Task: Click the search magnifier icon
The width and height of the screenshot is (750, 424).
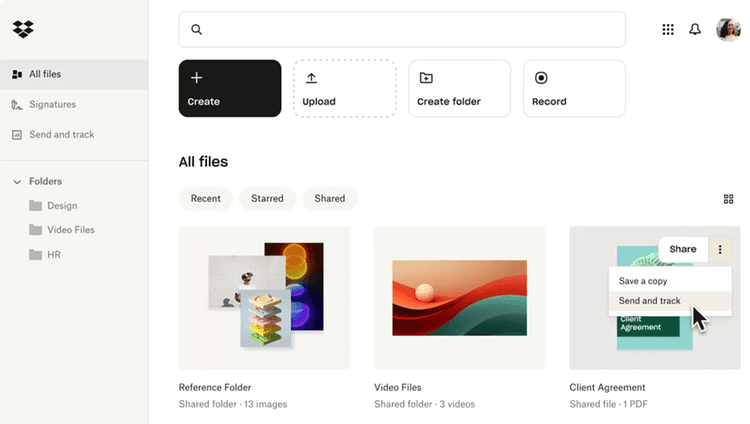Action: [x=196, y=30]
